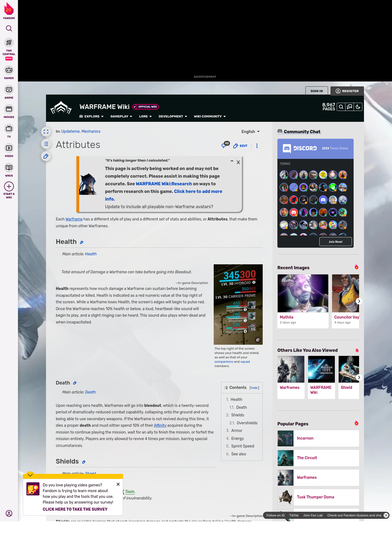
Task: Open the wiki discussions icon in header
Action: (x=350, y=107)
